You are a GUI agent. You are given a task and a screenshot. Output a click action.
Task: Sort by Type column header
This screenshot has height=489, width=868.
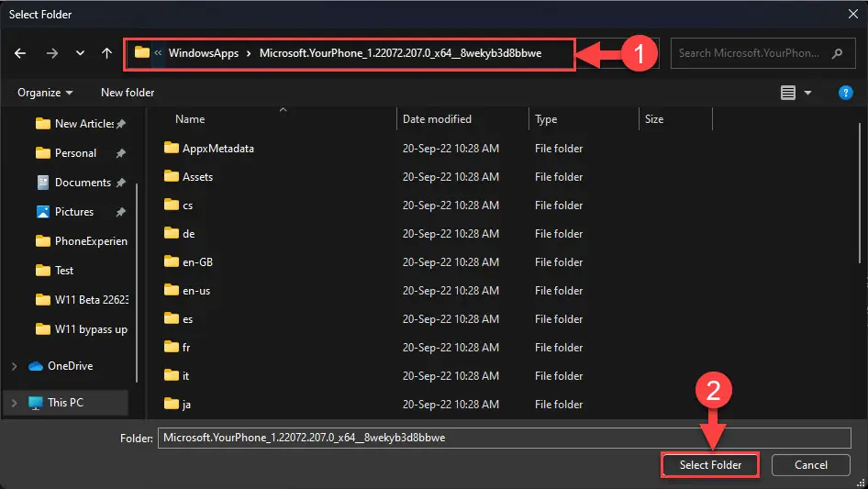546,119
